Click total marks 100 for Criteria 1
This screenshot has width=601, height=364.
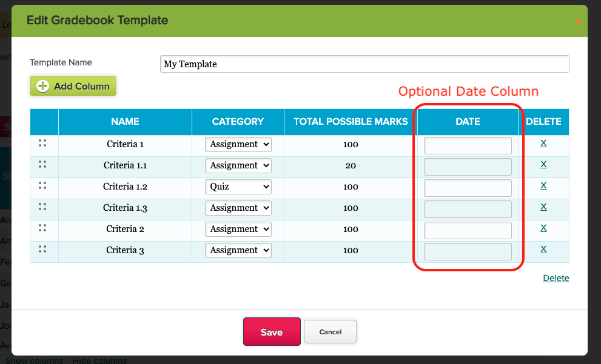coord(351,145)
